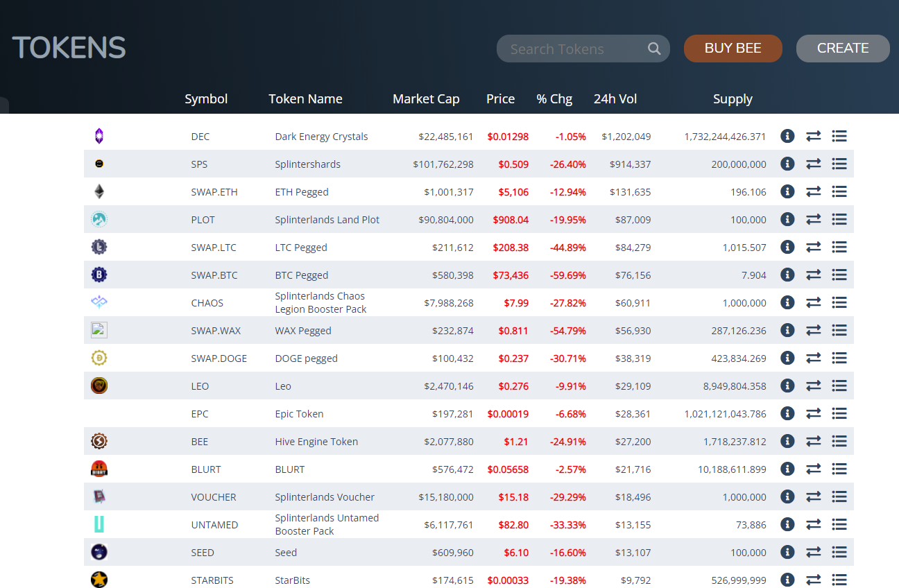Sort by 24h Vol column header
Viewport: 899px width, 588px height.
pyautogui.click(x=615, y=99)
